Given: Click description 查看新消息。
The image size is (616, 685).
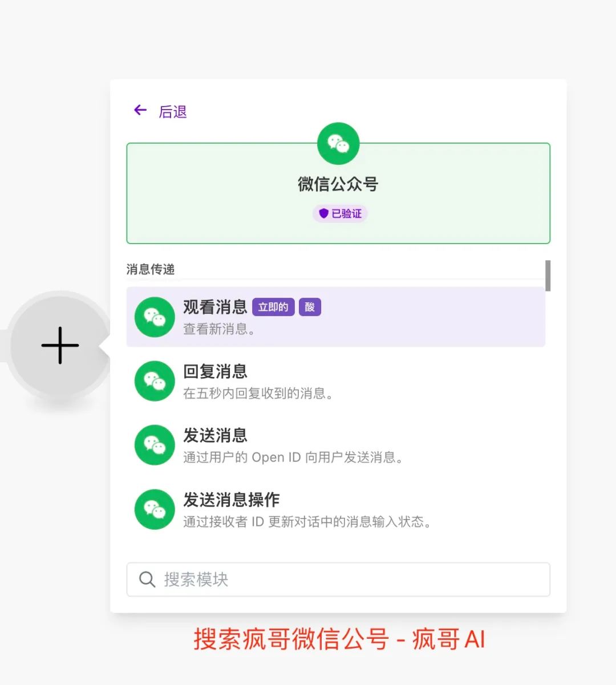Looking at the screenshot, I should (x=219, y=329).
